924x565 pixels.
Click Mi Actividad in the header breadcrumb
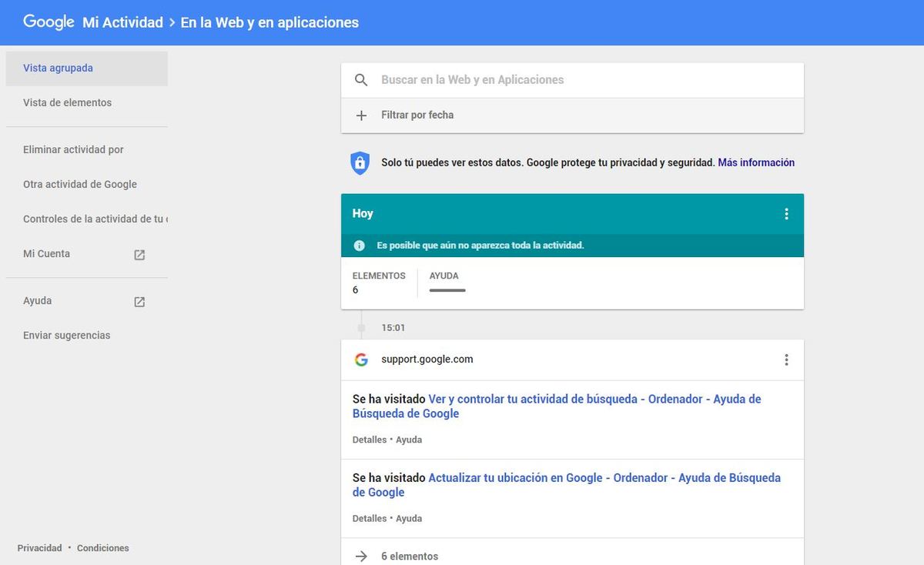click(122, 22)
